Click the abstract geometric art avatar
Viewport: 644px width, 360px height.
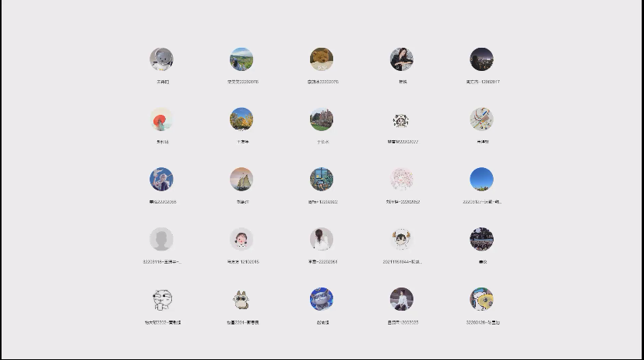click(482, 119)
